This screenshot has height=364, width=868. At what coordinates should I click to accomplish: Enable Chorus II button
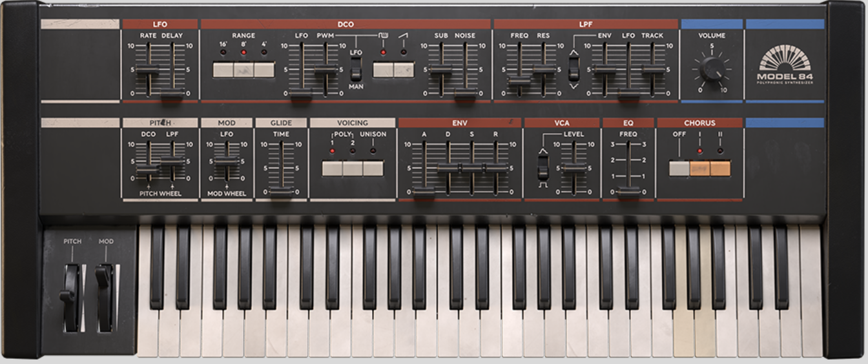pyautogui.click(x=720, y=168)
